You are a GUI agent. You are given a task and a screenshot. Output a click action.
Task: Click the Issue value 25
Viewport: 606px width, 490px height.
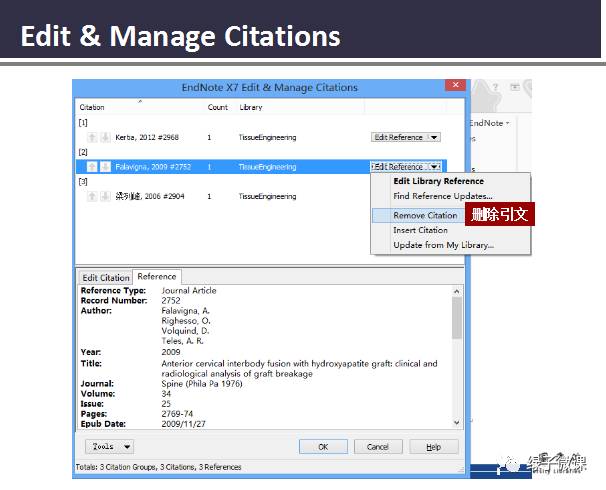(x=166, y=404)
